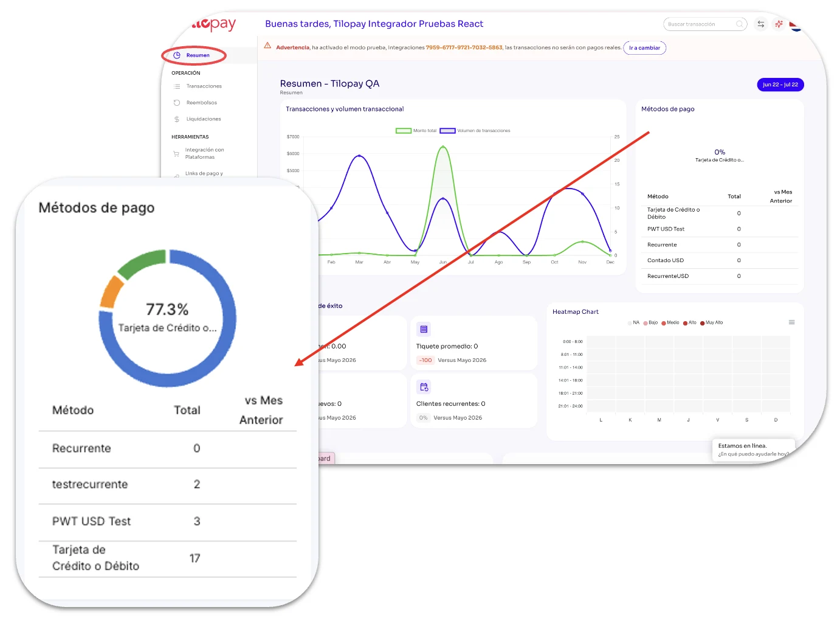The width and height of the screenshot is (840, 618).
Task: Select the testrecurrente row in enlarged card
Action: 168,485
